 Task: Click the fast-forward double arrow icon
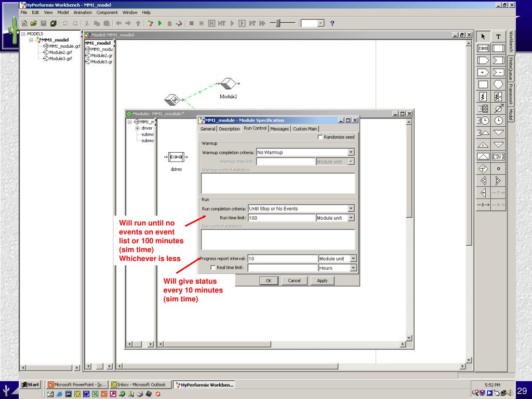(262, 23)
